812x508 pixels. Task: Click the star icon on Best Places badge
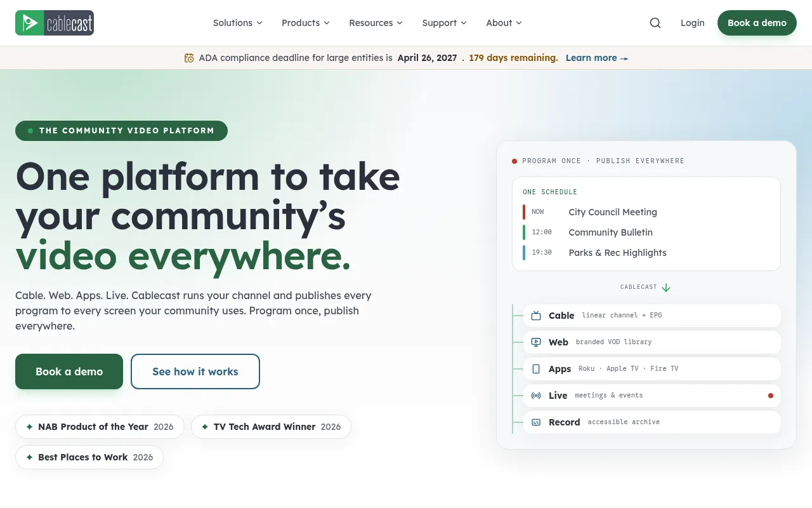(29, 457)
